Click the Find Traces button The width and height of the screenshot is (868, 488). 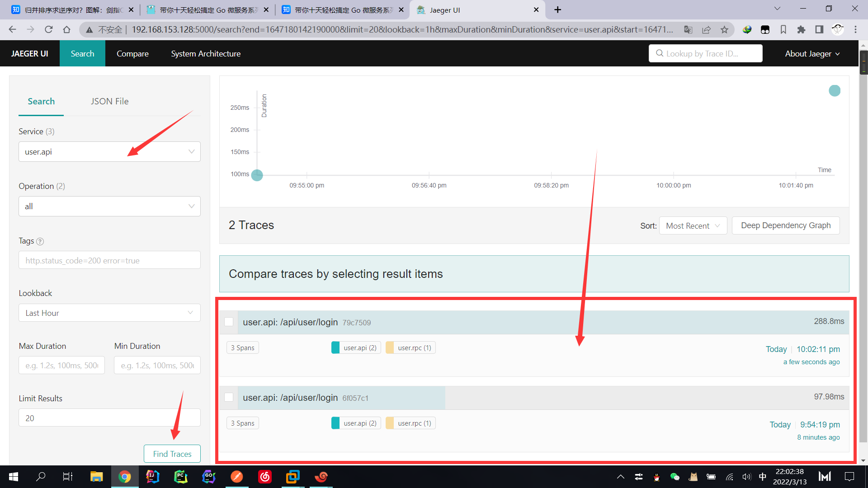pos(172,454)
